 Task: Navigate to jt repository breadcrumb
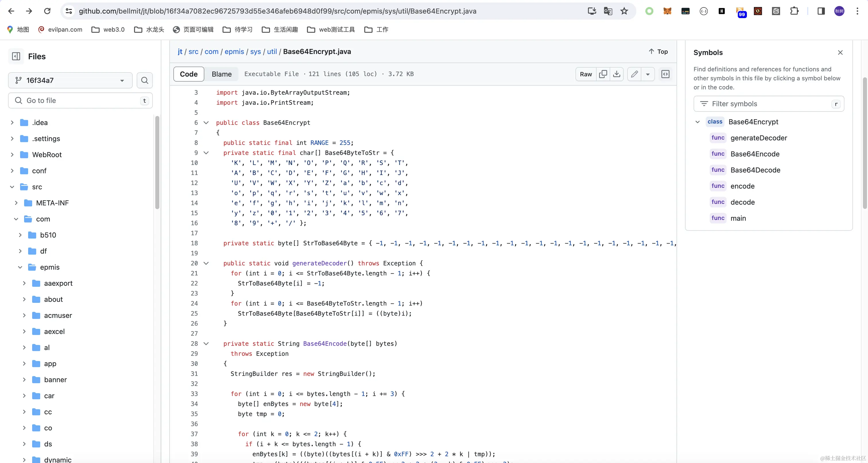pos(180,52)
